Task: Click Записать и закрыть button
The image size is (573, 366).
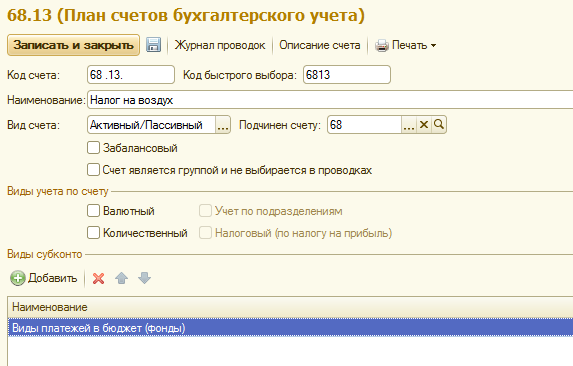Action: click(73, 45)
